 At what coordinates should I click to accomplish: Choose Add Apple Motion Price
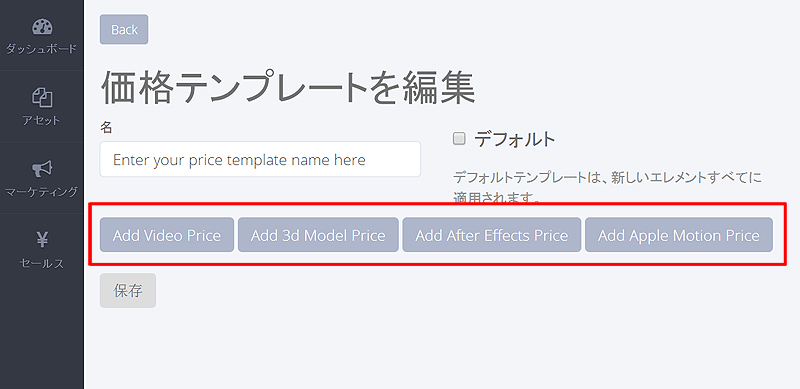point(679,235)
